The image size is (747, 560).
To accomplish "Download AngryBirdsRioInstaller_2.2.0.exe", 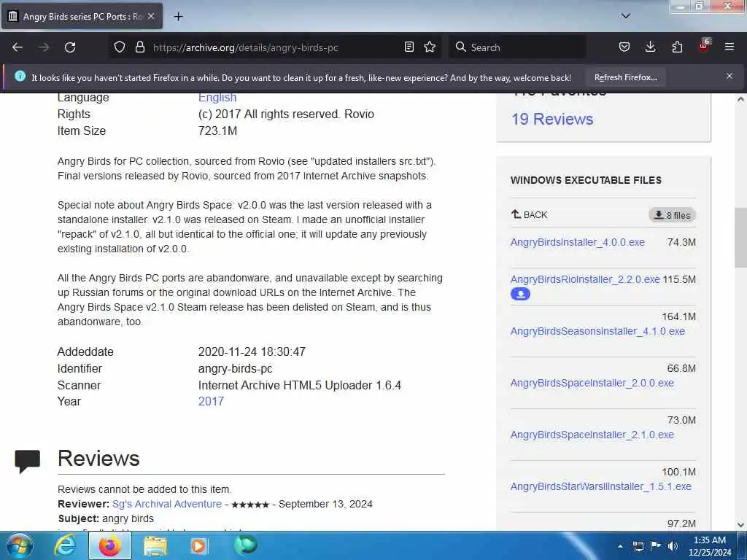I will tap(585, 279).
